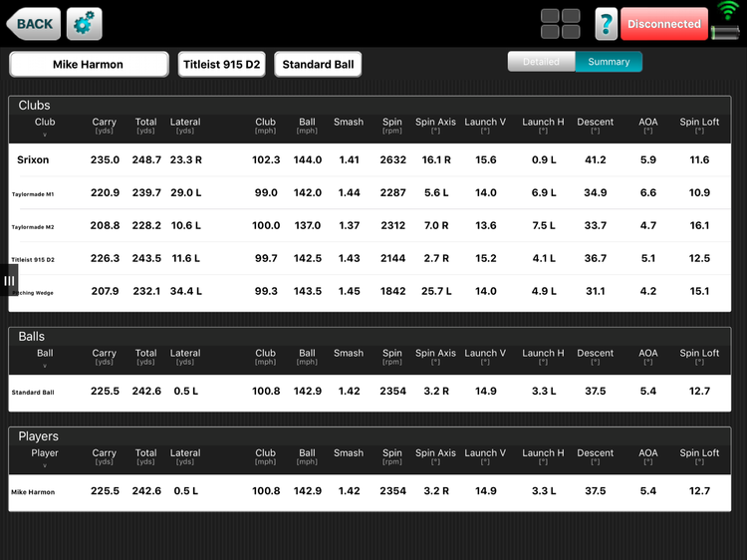Image resolution: width=747 pixels, height=560 pixels.
Task: Open settings via the gear icon
Action: click(x=85, y=24)
